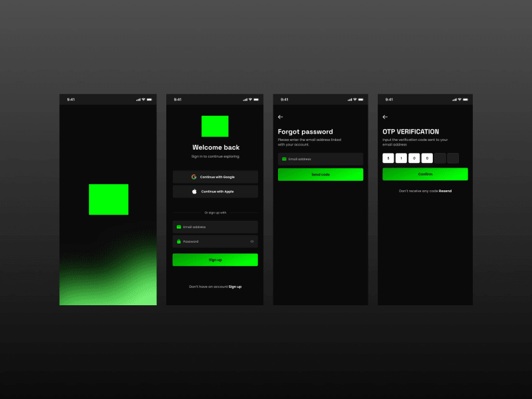
Task: Click signal bars icon on Forgot password status bar
Action: pyautogui.click(x=350, y=100)
